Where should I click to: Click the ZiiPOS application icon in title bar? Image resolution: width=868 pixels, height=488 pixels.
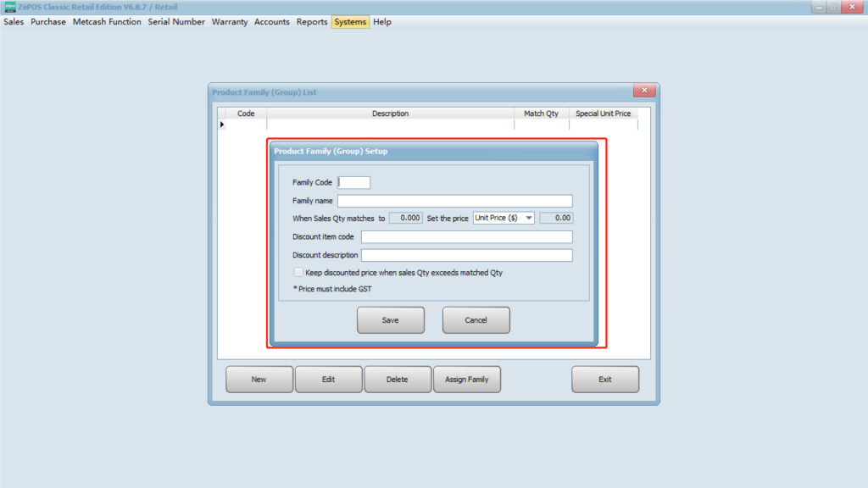pyautogui.click(x=10, y=7)
